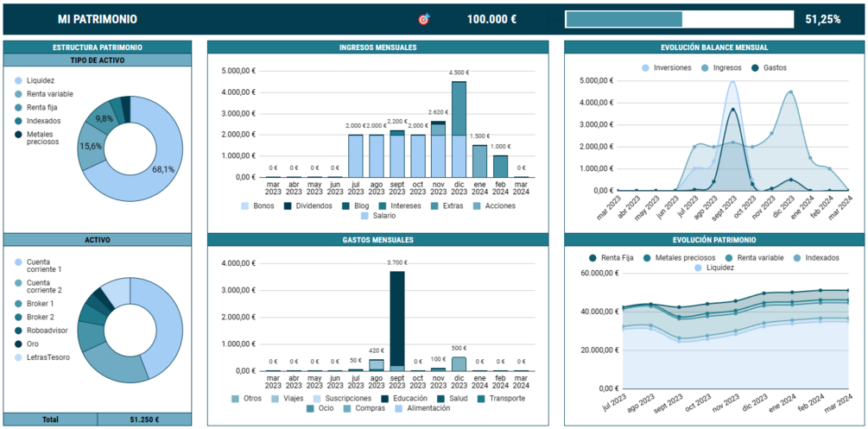
Task: Click the Broker 2 legend entry
Action: pos(35,317)
